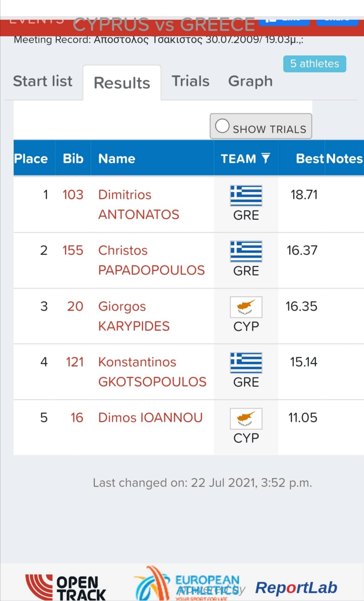
Task: Click the 5 athletes badge
Action: tap(314, 64)
